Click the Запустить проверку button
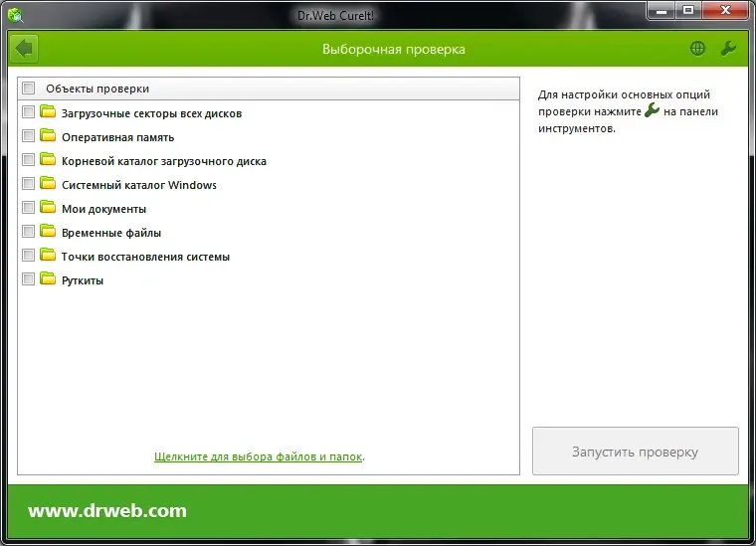Screen dimensions: 756x546 pyautogui.click(x=635, y=452)
